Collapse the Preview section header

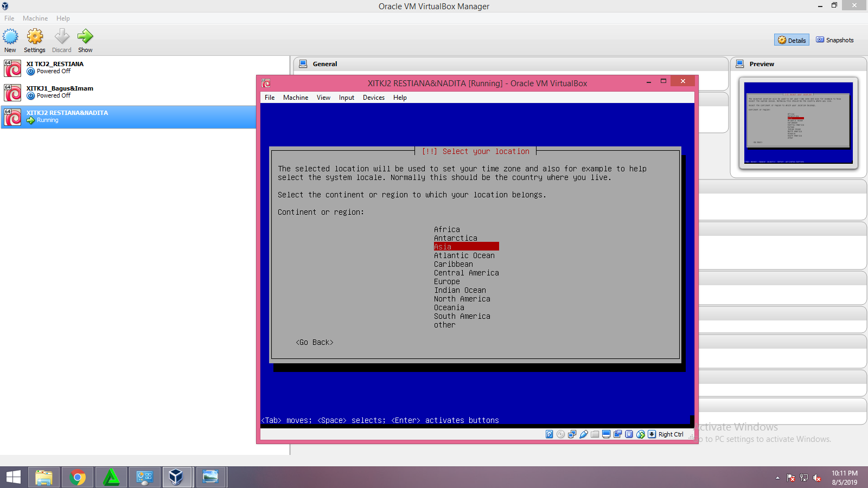pos(799,64)
